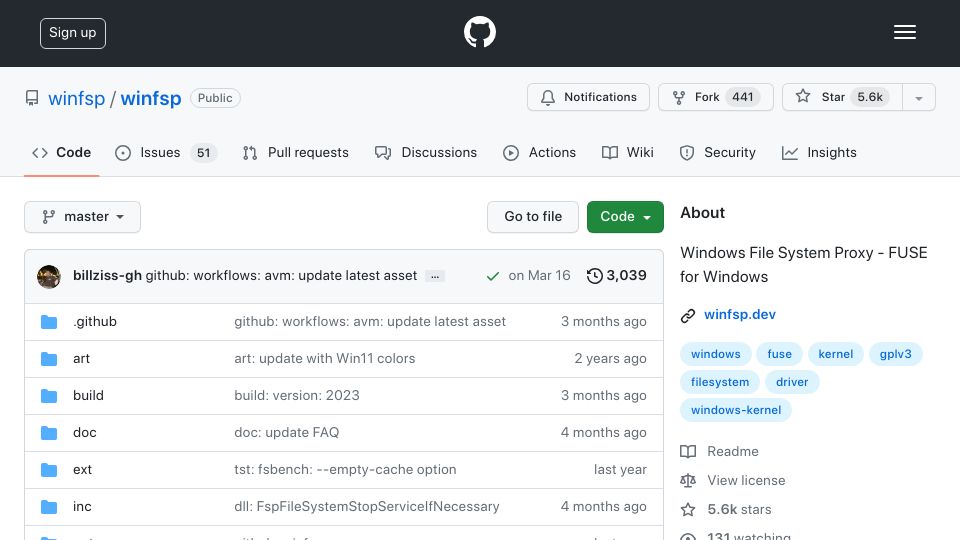960x540 pixels.
Task: Open the Discussions tab
Action: click(x=426, y=152)
